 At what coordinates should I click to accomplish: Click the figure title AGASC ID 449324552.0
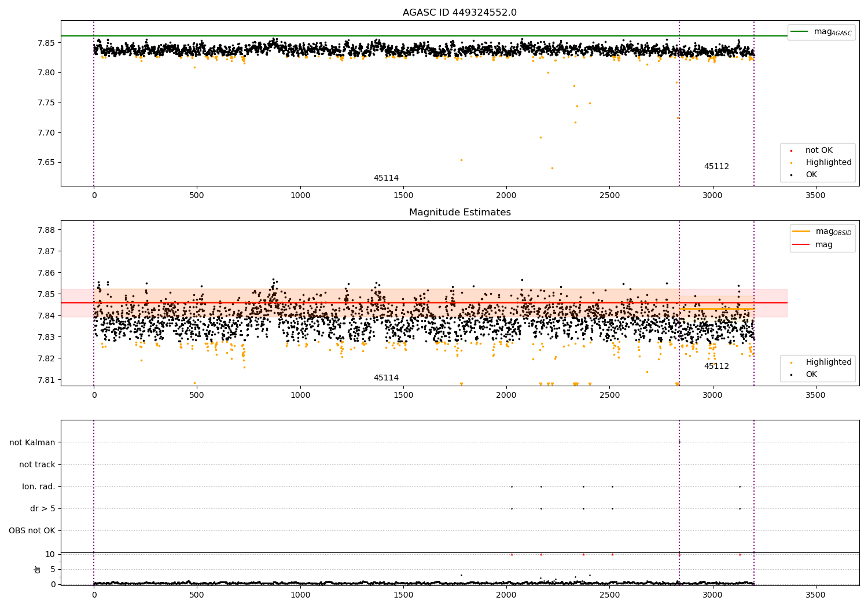[459, 13]
